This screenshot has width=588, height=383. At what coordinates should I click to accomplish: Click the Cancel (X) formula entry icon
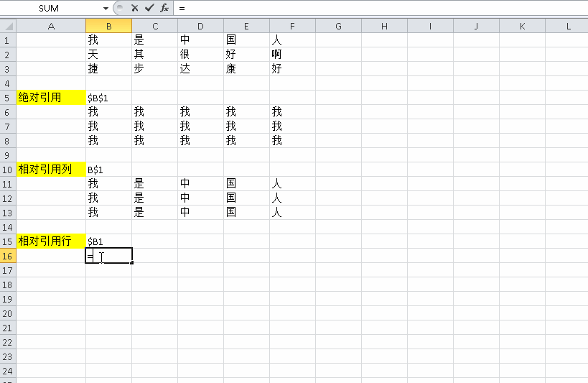[134, 8]
